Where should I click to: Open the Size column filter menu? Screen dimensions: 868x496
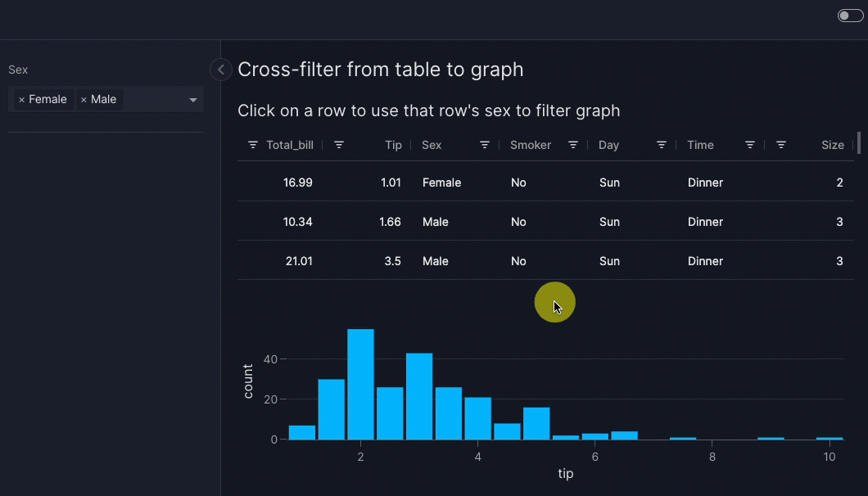(x=781, y=145)
